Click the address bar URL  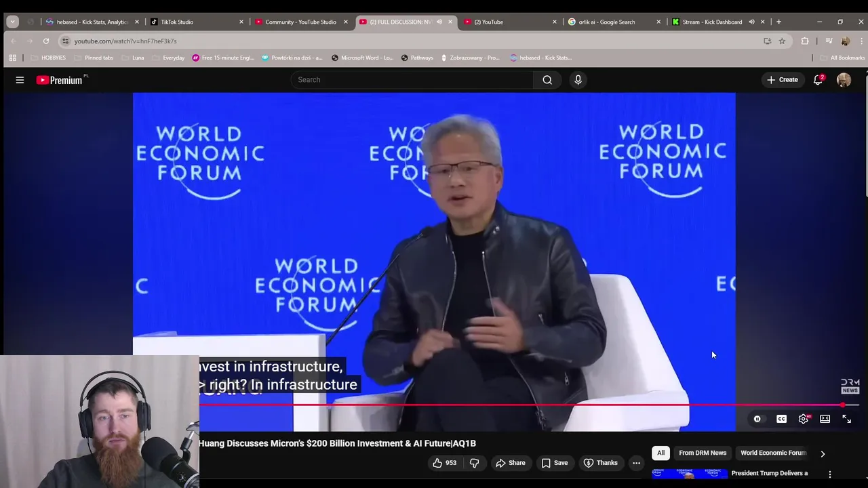125,41
